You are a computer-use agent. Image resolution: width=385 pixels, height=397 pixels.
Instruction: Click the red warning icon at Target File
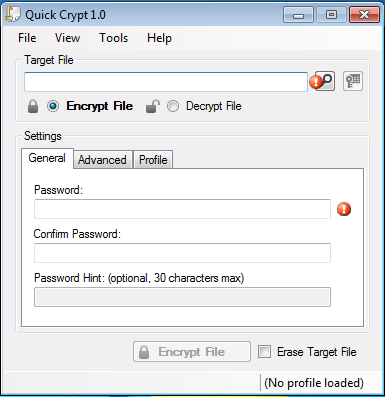(x=316, y=82)
